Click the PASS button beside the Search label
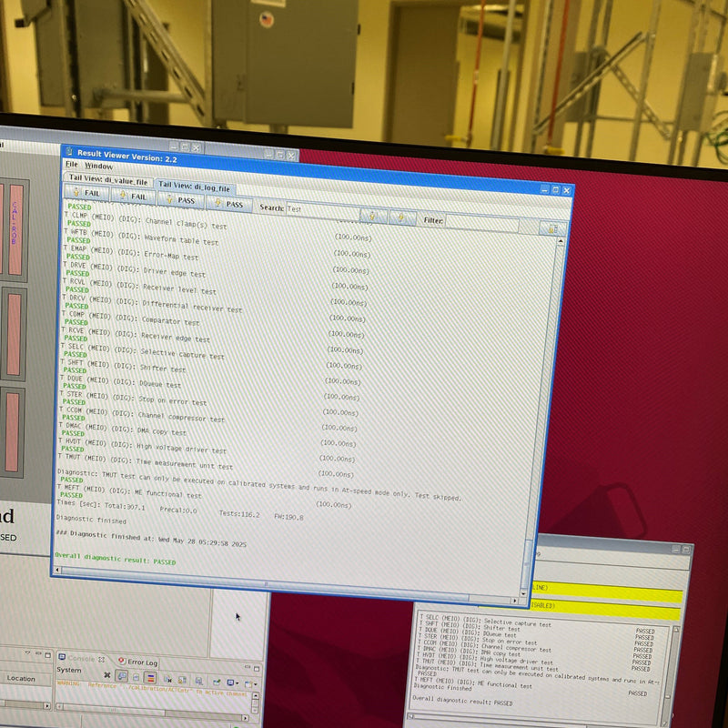 (229, 204)
